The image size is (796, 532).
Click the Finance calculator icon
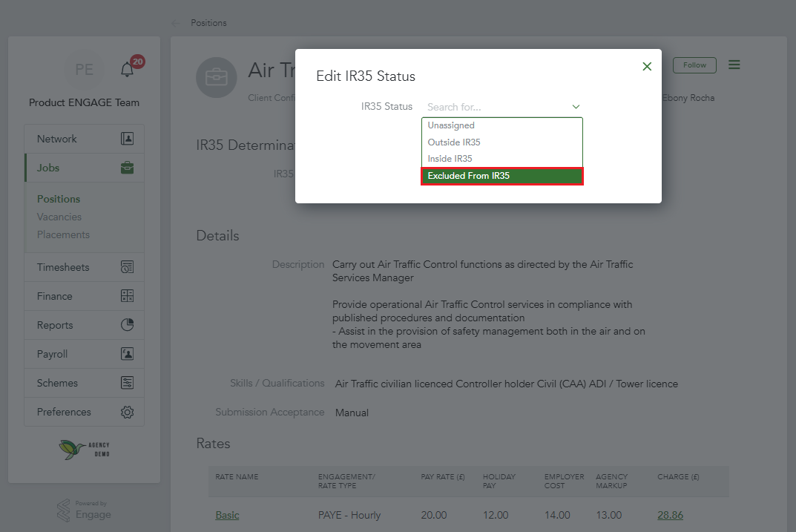click(x=127, y=296)
